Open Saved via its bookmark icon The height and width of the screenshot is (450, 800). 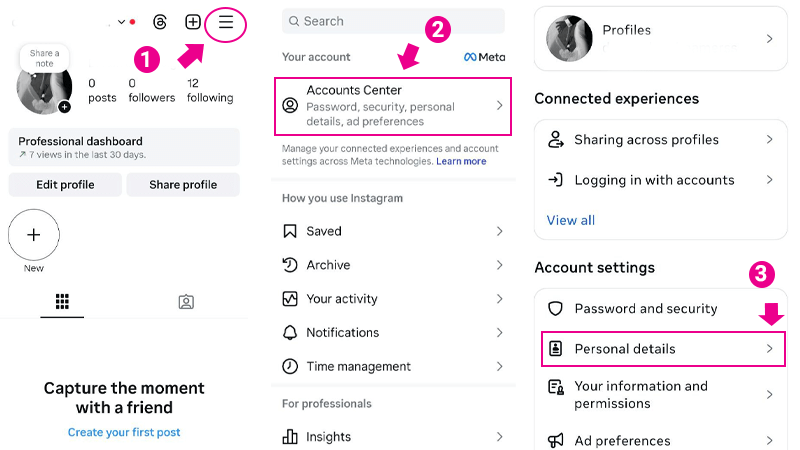290,231
